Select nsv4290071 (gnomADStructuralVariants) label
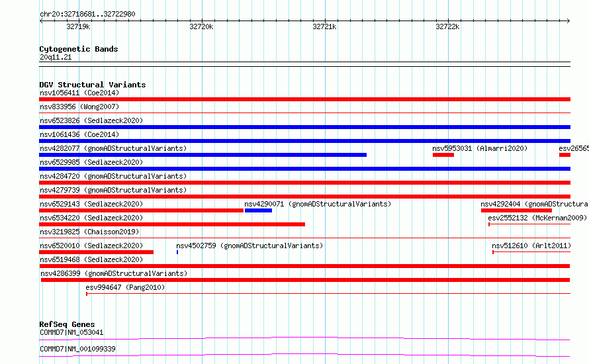The image size is (589, 364). (x=318, y=204)
